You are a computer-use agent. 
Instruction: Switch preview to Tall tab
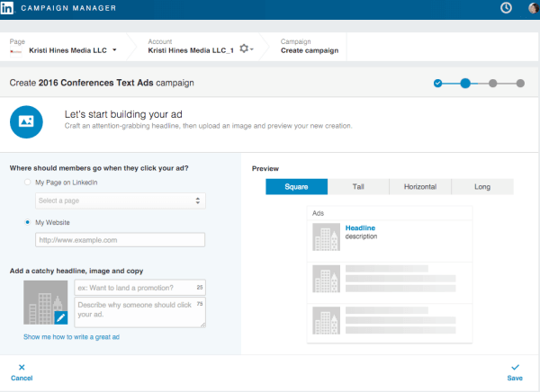358,186
